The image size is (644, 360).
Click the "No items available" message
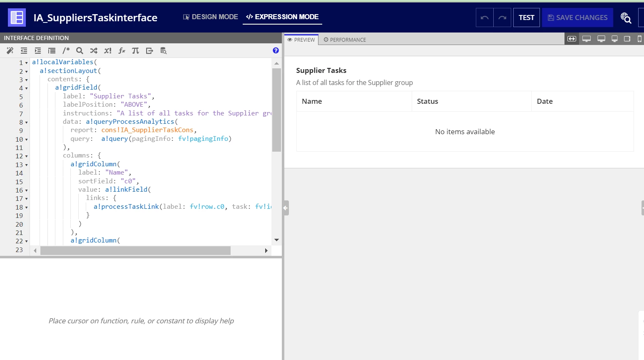tap(465, 132)
